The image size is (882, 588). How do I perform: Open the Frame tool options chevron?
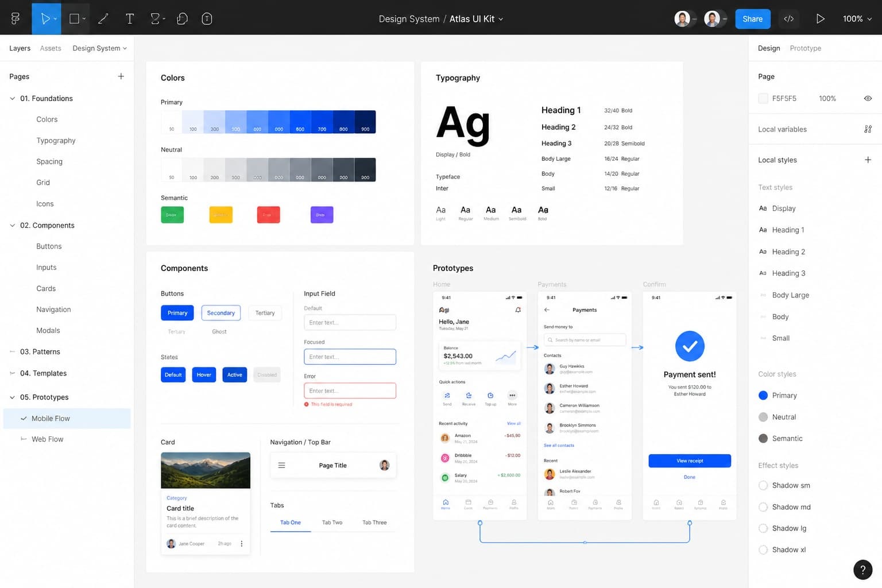pyautogui.click(x=84, y=19)
